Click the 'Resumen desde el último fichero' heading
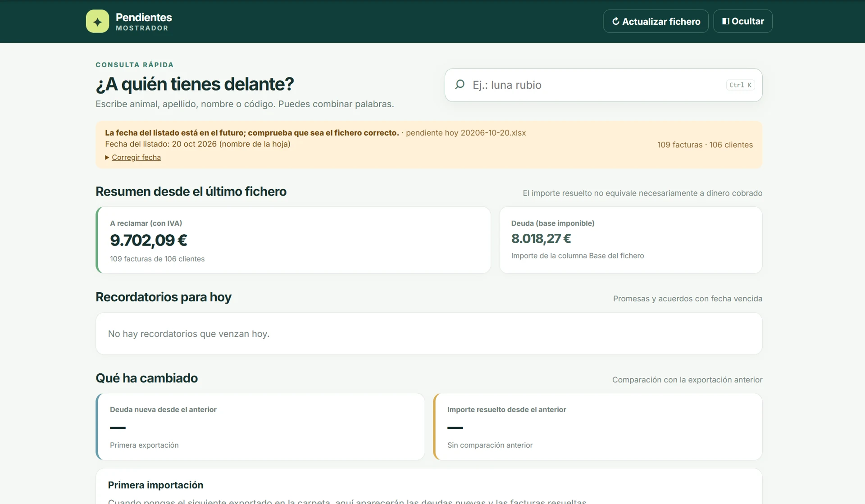This screenshot has width=865, height=504. click(x=191, y=191)
